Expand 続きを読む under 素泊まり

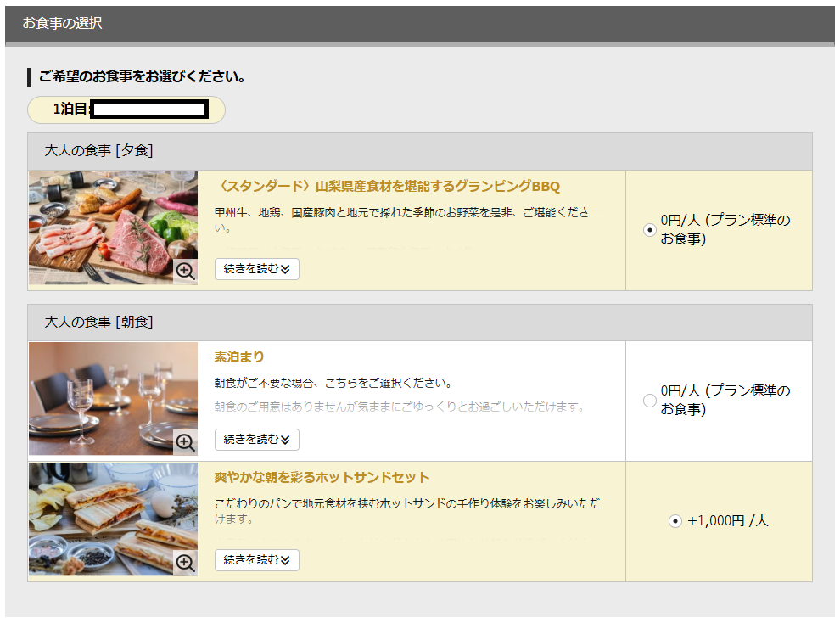(x=256, y=440)
